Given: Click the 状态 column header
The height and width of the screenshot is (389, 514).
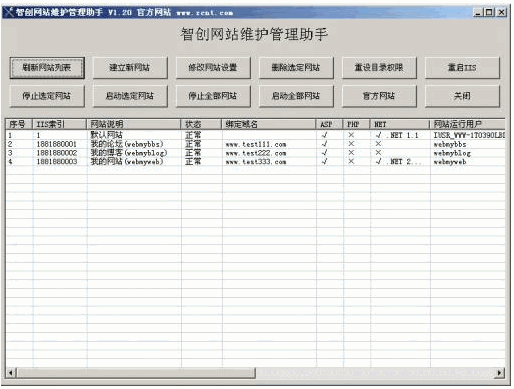Looking at the screenshot, I should click(x=201, y=124).
